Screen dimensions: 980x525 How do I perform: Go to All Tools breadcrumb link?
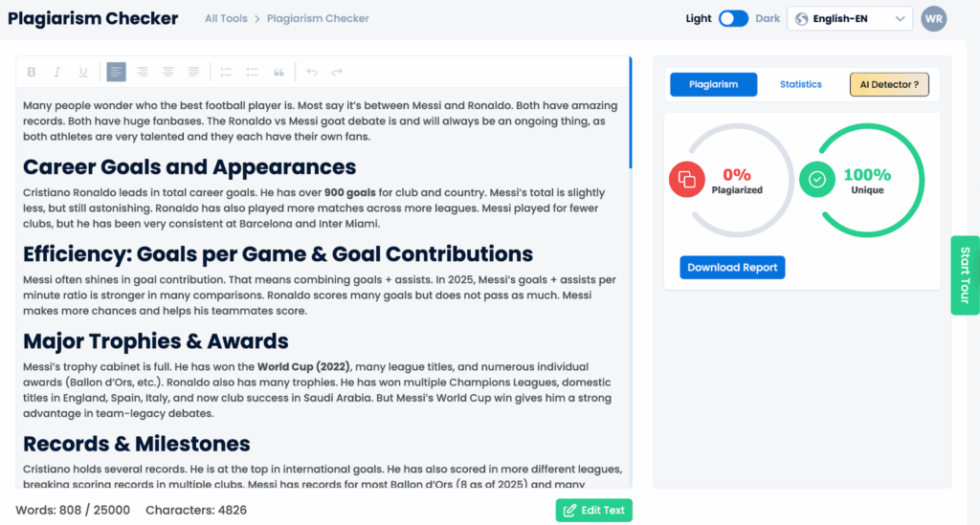(226, 18)
